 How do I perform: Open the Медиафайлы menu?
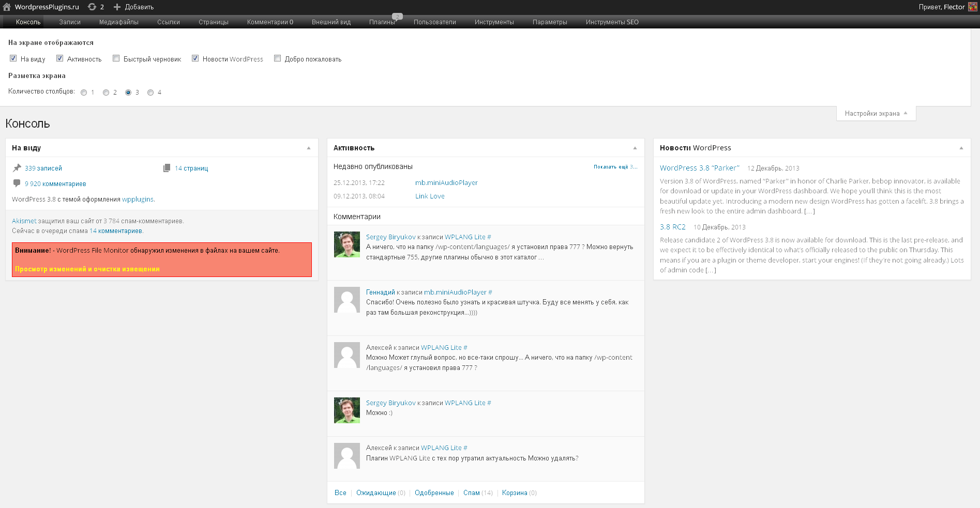[119, 22]
